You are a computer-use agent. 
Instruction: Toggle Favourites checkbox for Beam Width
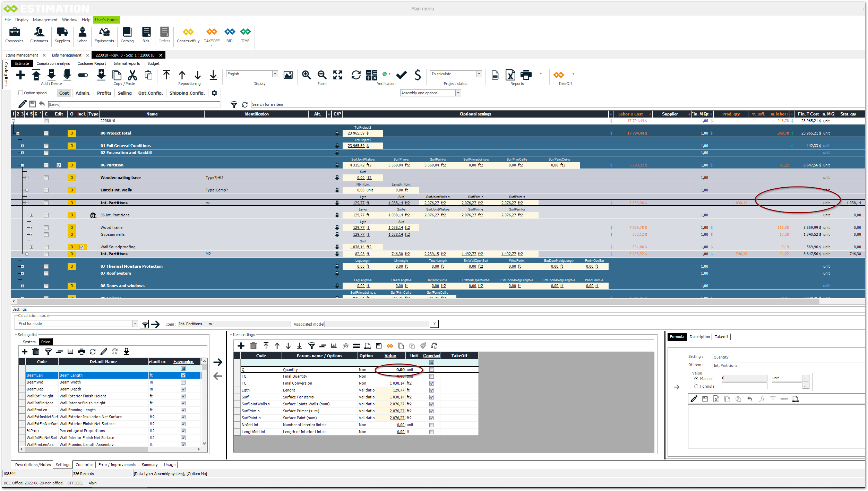point(183,382)
